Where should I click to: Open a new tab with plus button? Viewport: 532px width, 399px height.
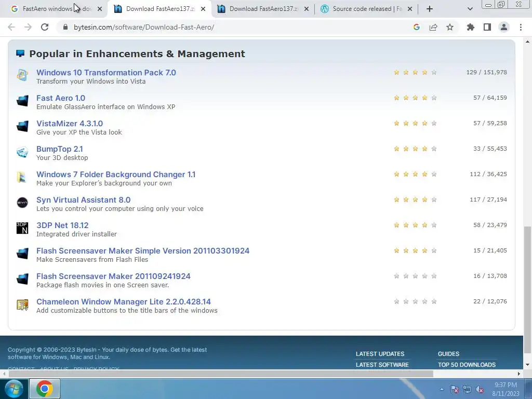click(430, 9)
